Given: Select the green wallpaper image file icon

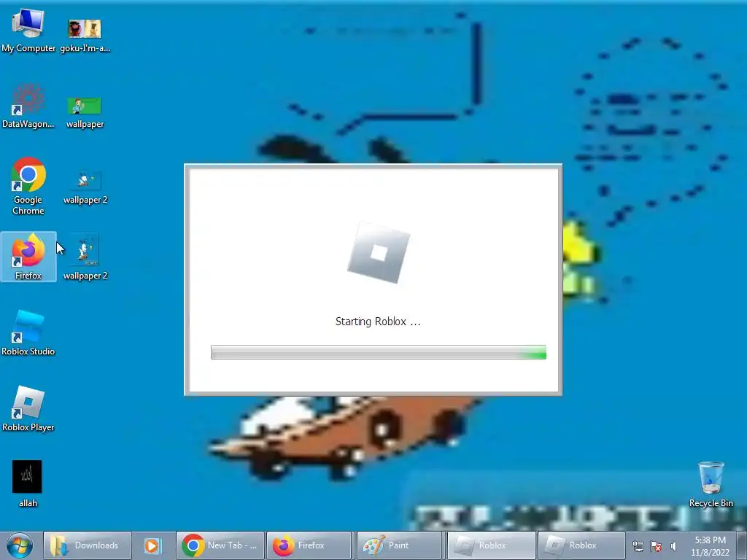Looking at the screenshot, I should point(85,112).
